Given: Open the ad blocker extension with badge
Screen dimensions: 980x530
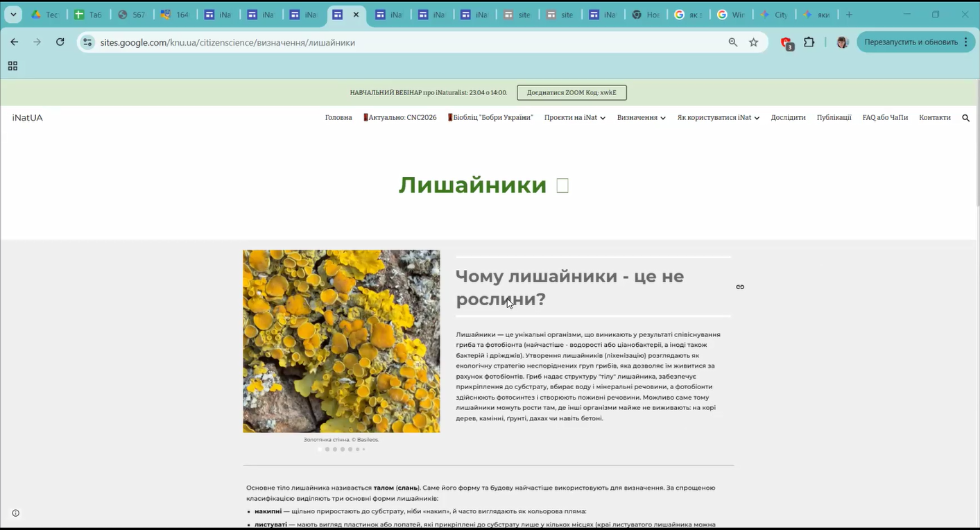Looking at the screenshot, I should 786,43.
